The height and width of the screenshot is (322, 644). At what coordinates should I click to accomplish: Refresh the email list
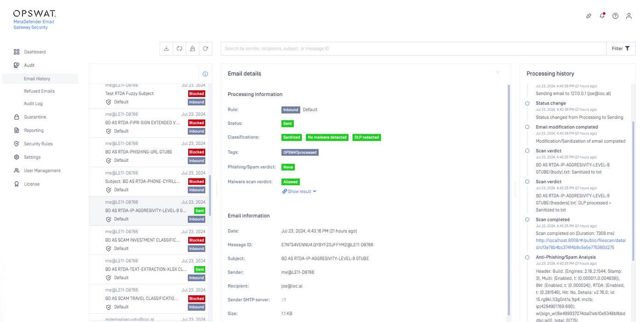pyautogui.click(x=205, y=48)
